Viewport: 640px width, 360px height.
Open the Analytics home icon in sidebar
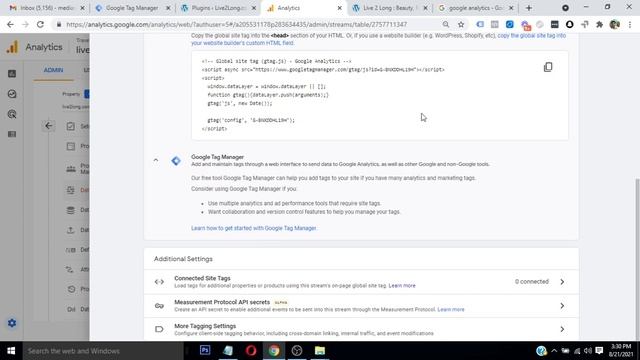(x=12, y=74)
